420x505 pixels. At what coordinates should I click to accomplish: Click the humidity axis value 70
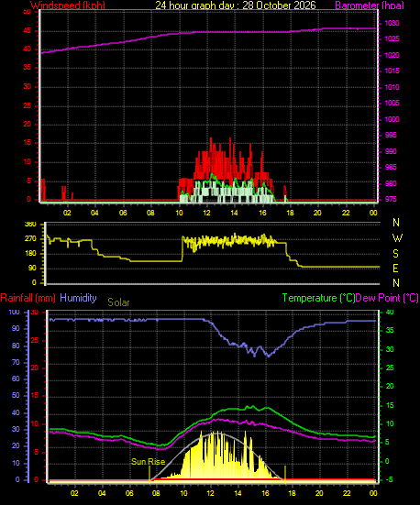[x=16, y=363]
